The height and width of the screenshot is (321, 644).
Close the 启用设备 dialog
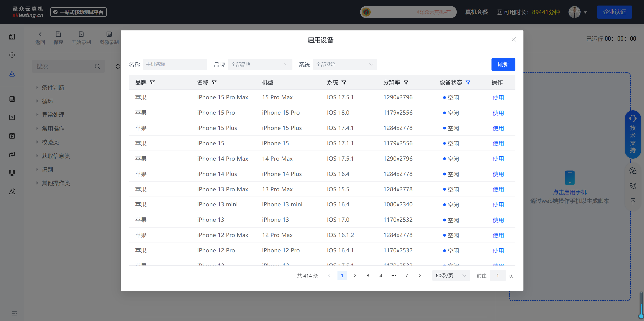point(514,39)
